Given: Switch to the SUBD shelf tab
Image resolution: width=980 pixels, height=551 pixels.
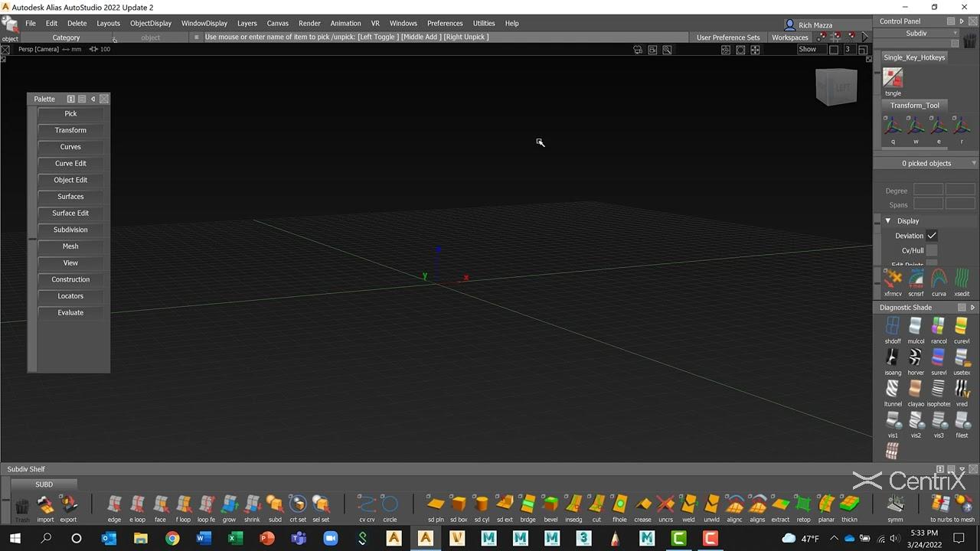Looking at the screenshot, I should point(44,484).
